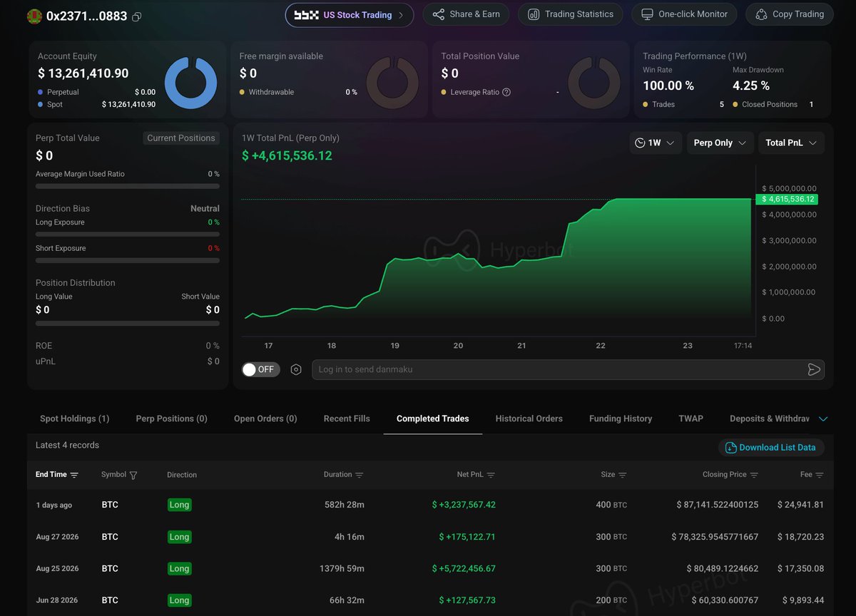Screen dimensions: 856x616
Task: Click Average Margin Used Ratio bar
Action: [x=128, y=186]
